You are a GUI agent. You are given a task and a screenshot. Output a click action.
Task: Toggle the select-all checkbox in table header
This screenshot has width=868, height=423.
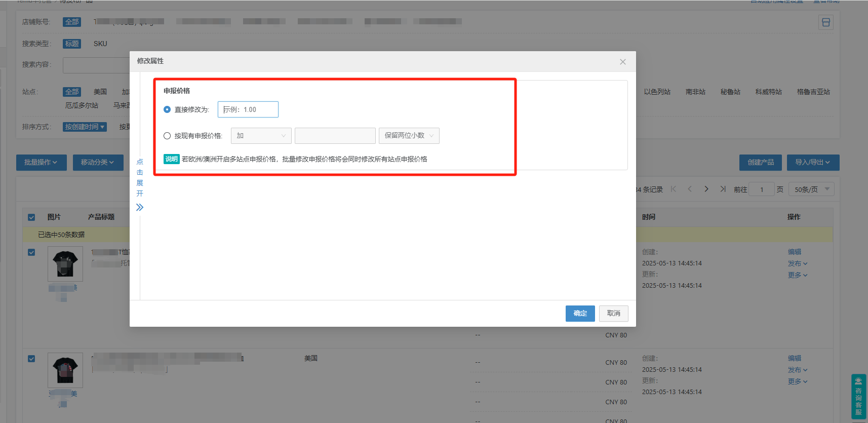(31, 217)
